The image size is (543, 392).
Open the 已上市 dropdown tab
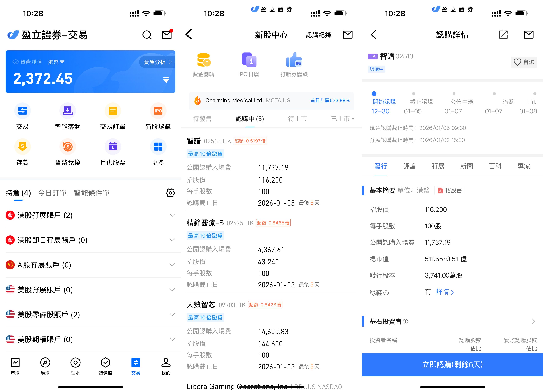coord(343,119)
